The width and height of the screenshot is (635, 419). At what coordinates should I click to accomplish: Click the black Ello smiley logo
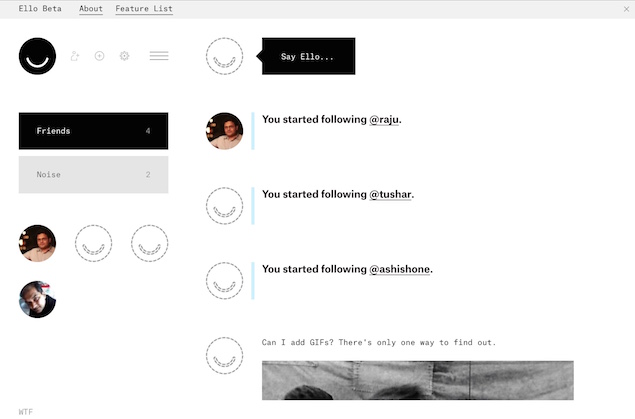(37, 56)
